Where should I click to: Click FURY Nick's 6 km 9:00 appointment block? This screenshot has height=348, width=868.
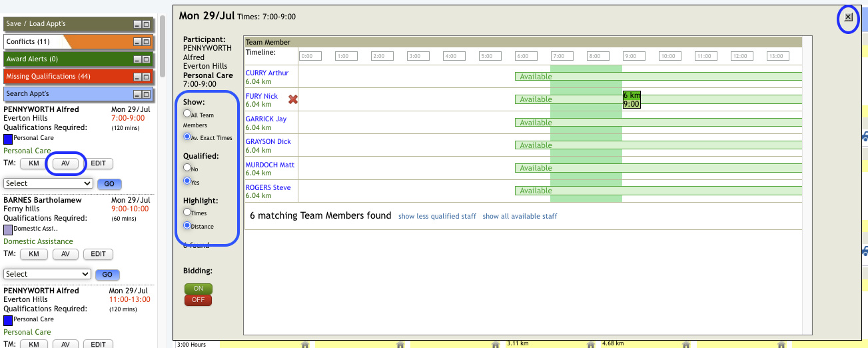click(632, 100)
